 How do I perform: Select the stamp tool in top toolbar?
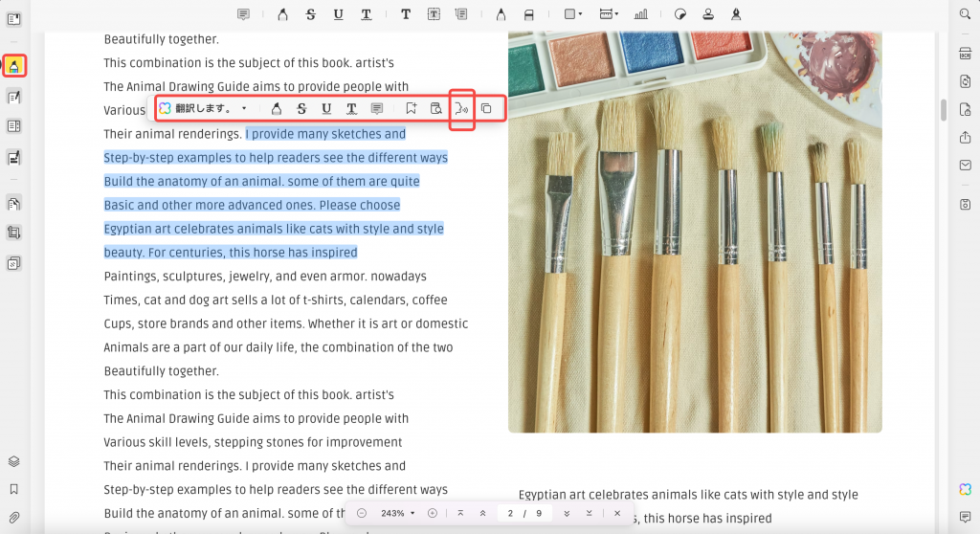pos(708,13)
